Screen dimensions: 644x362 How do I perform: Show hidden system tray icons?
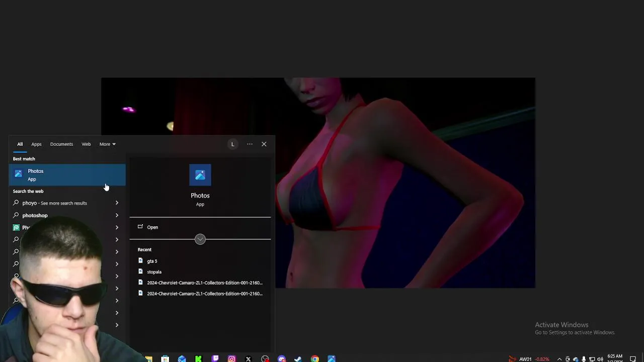tap(559, 359)
